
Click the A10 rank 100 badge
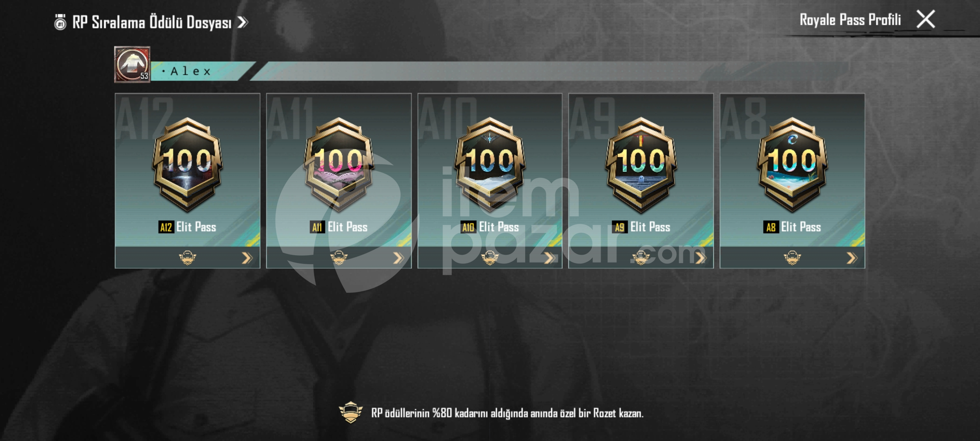click(490, 165)
